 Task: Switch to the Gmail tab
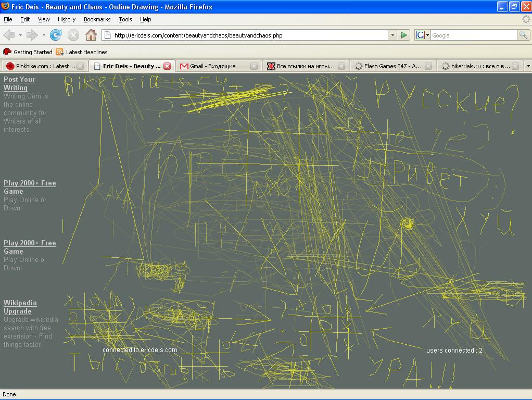point(212,66)
